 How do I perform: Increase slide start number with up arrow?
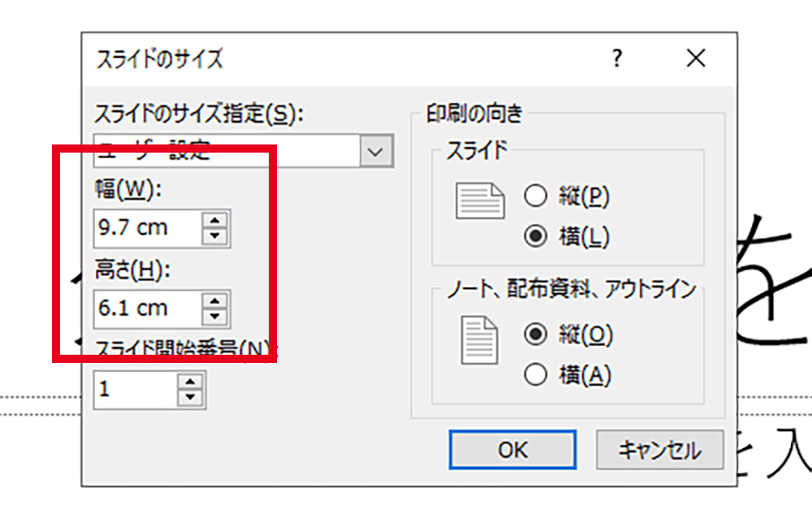point(190,382)
